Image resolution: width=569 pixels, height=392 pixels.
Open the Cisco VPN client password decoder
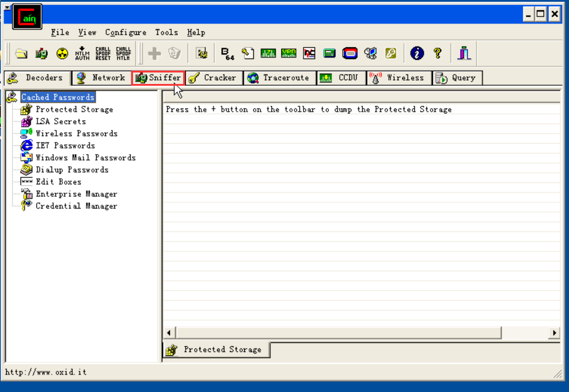click(x=288, y=54)
